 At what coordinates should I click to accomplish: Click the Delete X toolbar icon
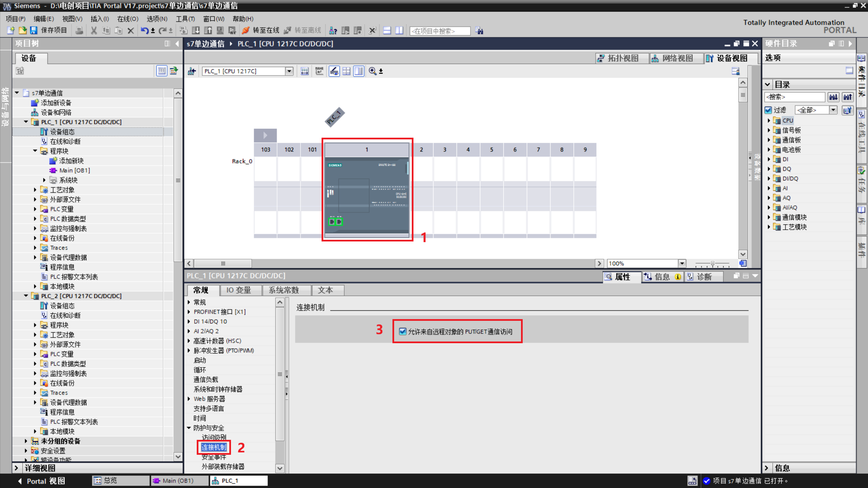131,31
